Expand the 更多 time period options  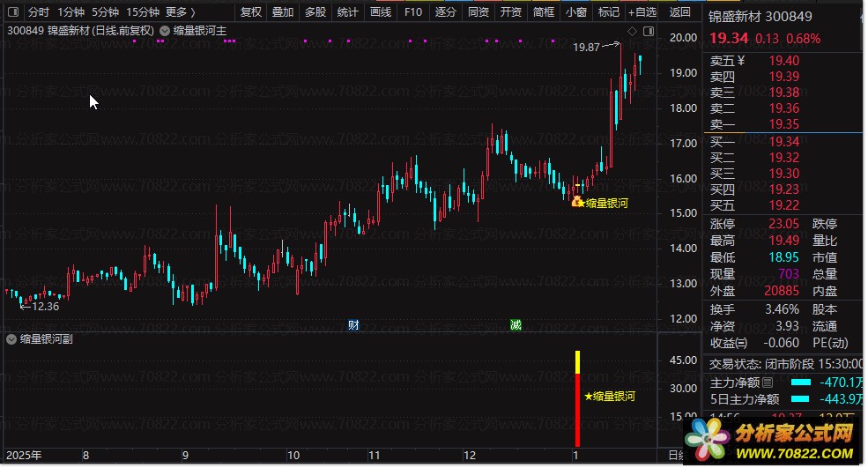(x=181, y=11)
